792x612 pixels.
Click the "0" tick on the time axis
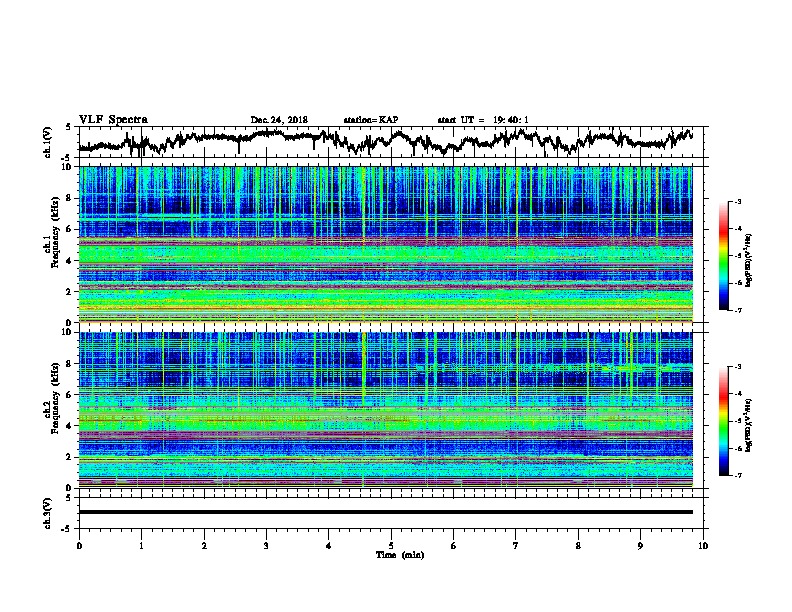point(79,546)
